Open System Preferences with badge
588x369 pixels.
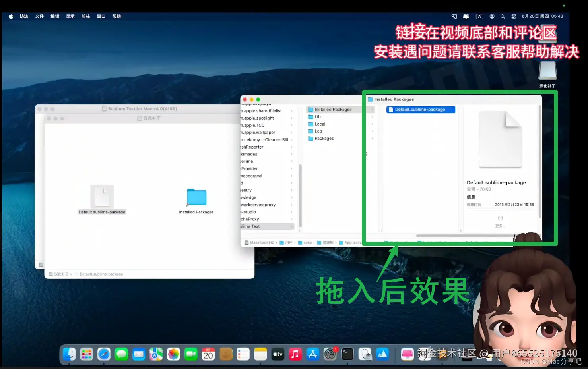[330, 354]
